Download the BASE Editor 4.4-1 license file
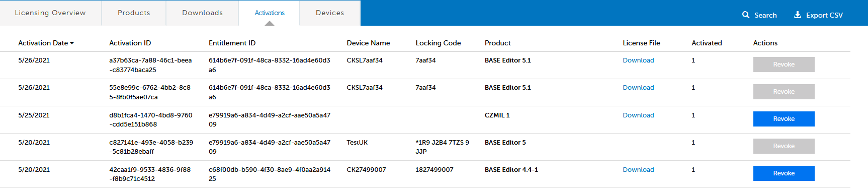Screen dimensions: 868x189 638,170
